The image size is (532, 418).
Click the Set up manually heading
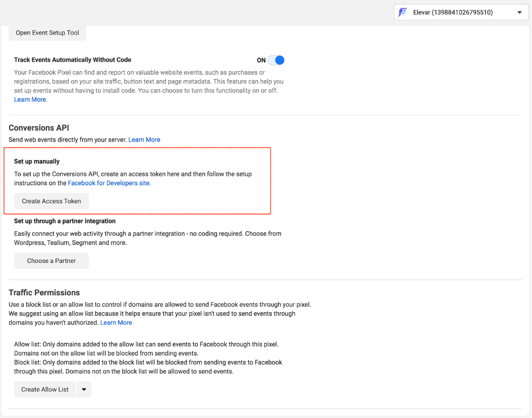tap(37, 161)
